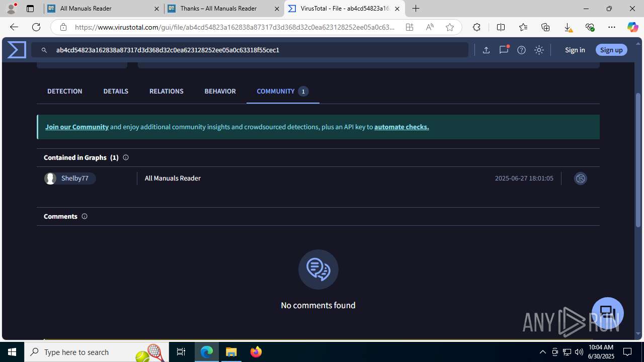Toggle the light/dark theme icon
This screenshot has height=362, width=644.
(539, 50)
